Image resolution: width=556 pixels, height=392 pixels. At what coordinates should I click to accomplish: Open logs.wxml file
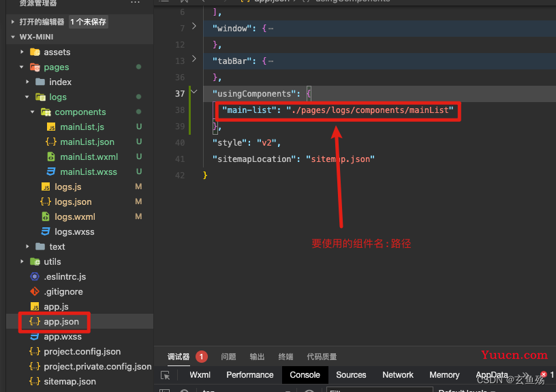pyautogui.click(x=75, y=216)
